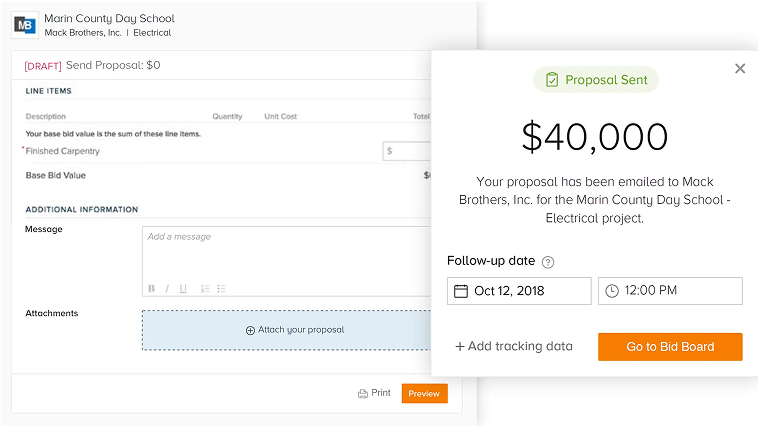Close the Proposal Sent dialog
Viewport: 758px width, 426px height.
pyautogui.click(x=740, y=68)
